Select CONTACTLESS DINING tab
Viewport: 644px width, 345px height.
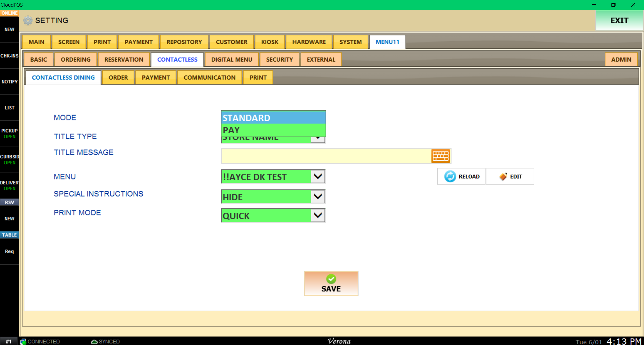[x=63, y=78]
